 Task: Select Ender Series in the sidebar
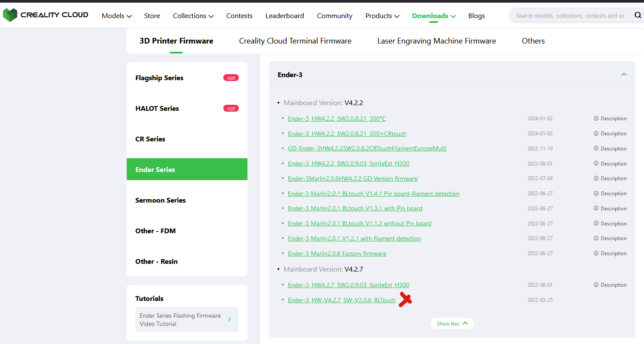187,169
